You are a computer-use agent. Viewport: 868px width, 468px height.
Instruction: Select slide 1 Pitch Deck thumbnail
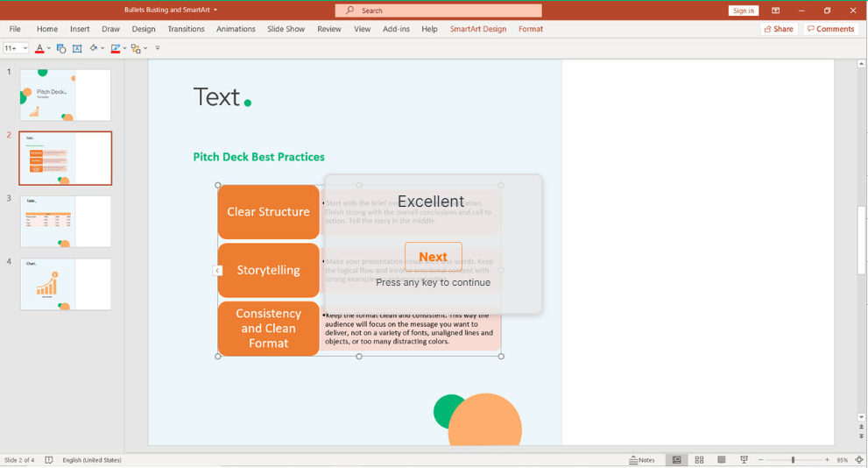coord(66,95)
